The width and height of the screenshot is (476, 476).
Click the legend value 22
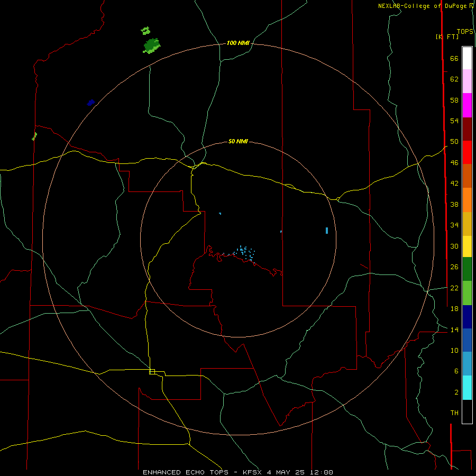point(454,288)
